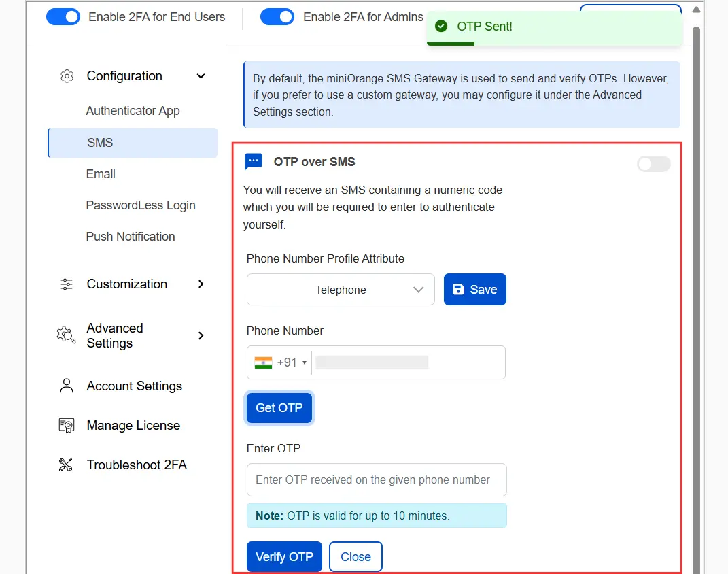Click the Verify OTP button
Image resolution: width=728 pixels, height=574 pixels.
tap(284, 556)
